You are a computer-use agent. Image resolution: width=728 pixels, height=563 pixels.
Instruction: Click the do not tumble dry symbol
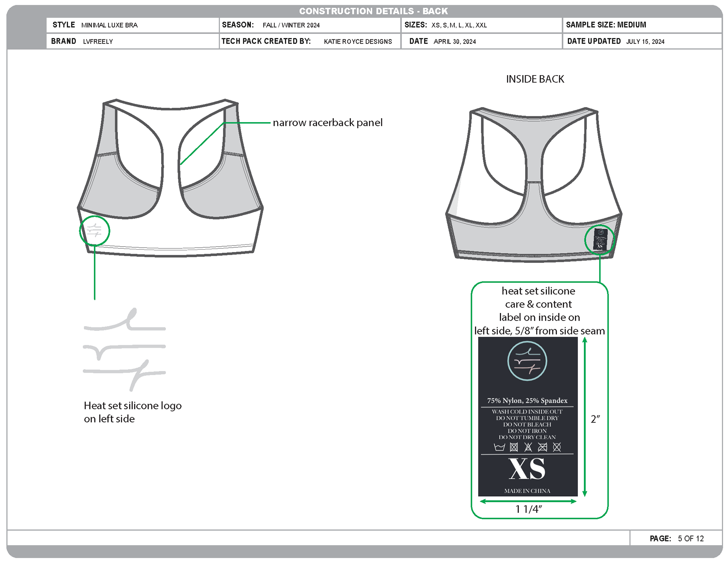coord(514,447)
